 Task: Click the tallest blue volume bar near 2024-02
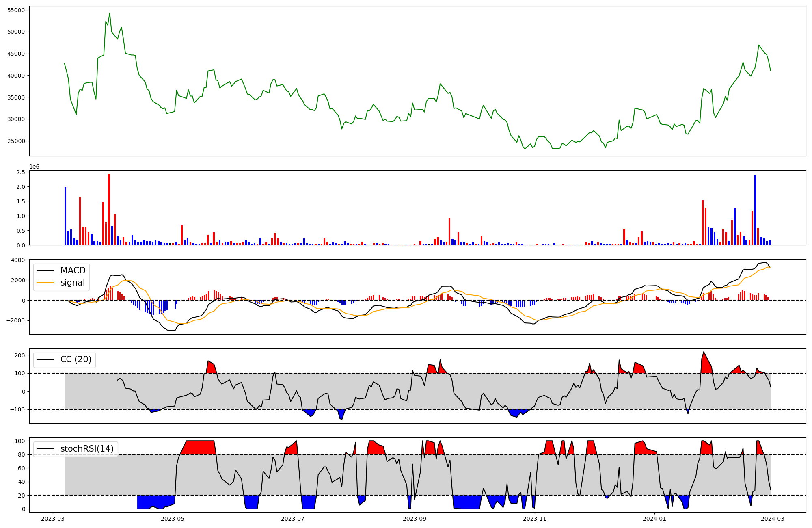(755, 210)
